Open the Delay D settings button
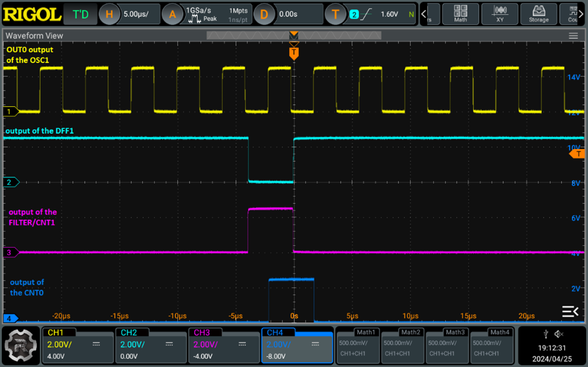The width and height of the screenshot is (588, 367). [x=264, y=14]
